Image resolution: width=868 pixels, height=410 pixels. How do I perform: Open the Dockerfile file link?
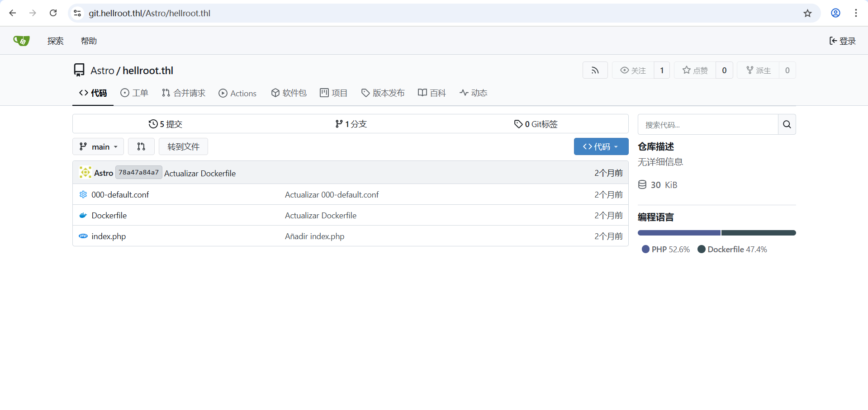(109, 216)
